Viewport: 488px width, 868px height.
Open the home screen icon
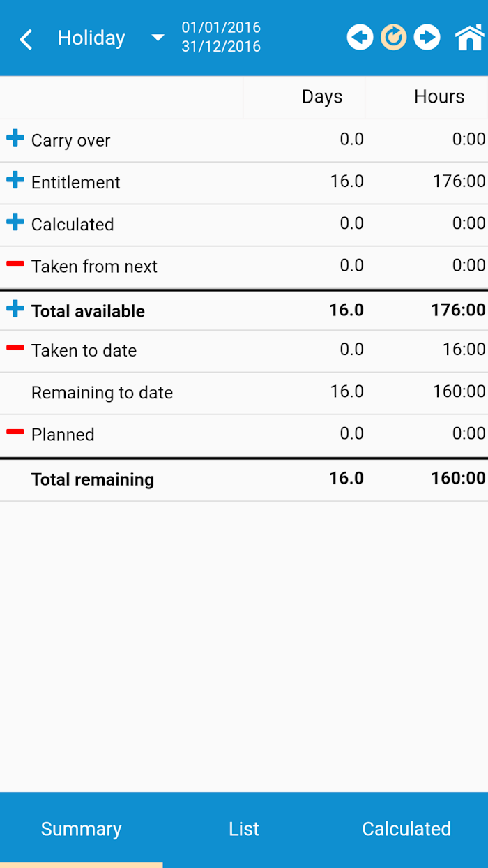point(469,37)
